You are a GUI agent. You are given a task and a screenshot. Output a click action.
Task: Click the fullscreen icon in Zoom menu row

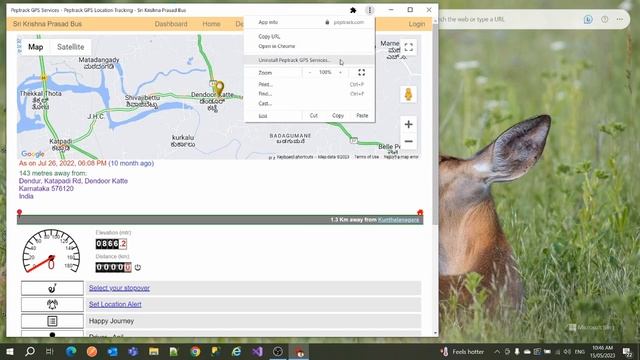click(361, 72)
